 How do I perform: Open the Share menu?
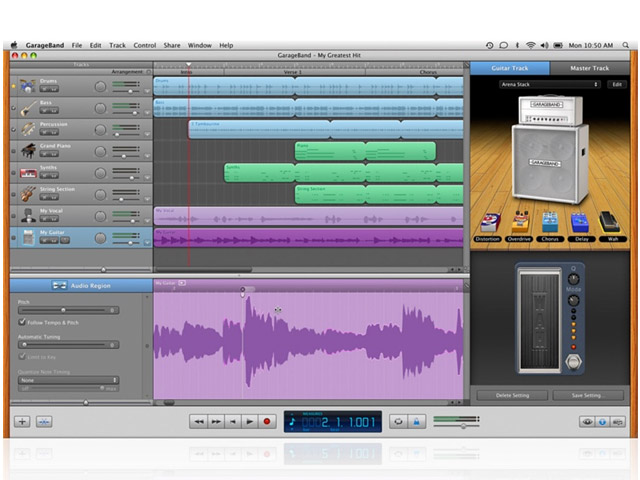tap(172, 45)
